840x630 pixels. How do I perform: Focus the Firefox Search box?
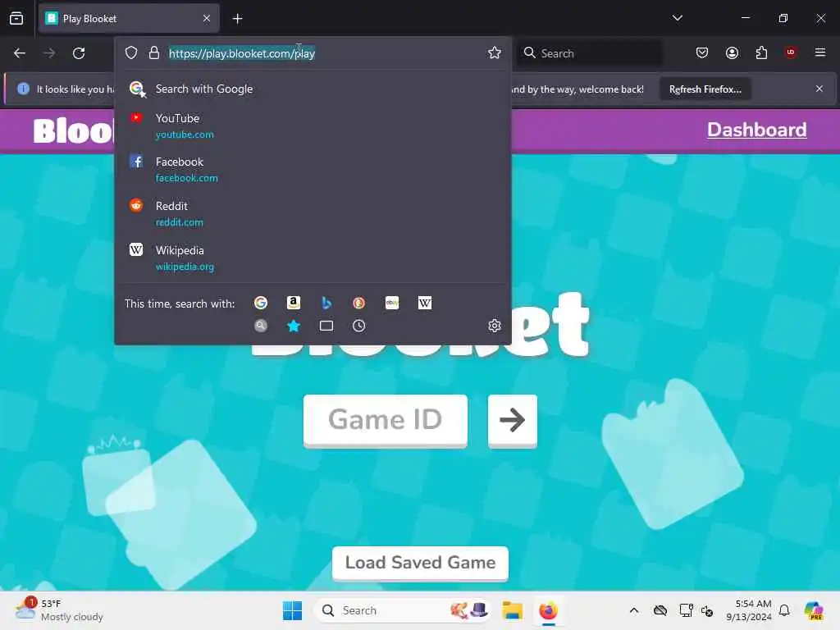[x=589, y=53]
